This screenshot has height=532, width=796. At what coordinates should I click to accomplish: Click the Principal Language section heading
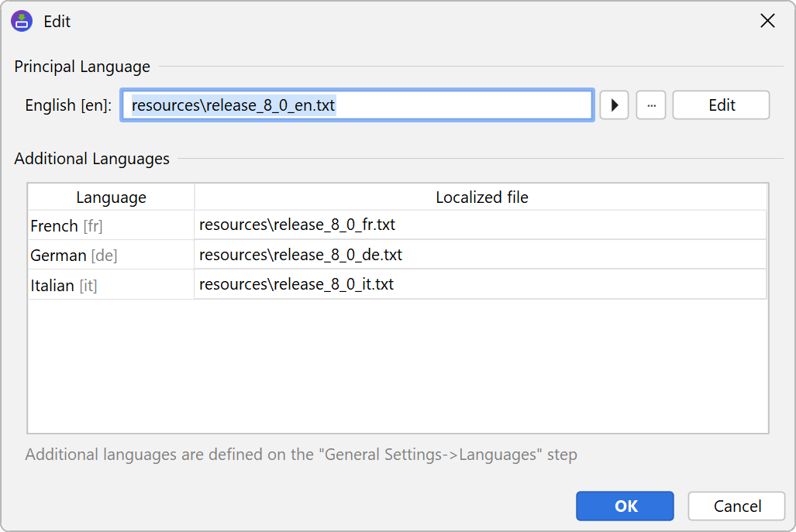(x=82, y=67)
